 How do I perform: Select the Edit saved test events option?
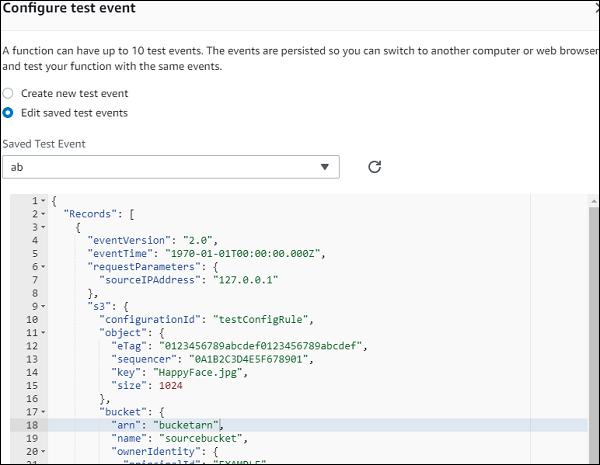pyautogui.click(x=9, y=113)
